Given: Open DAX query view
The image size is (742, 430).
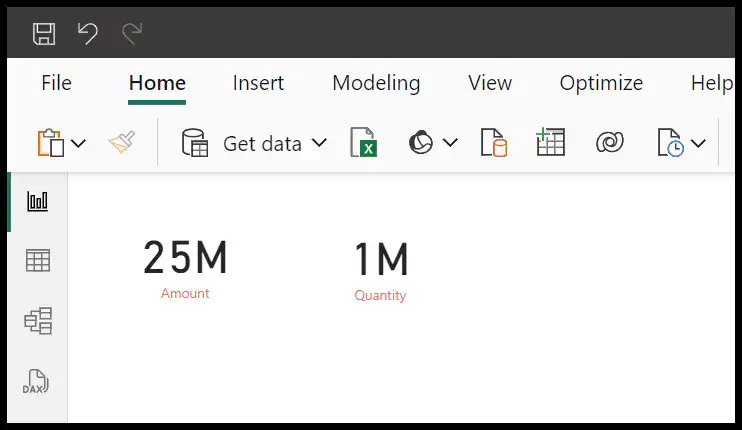Looking at the screenshot, I should pos(36,382).
